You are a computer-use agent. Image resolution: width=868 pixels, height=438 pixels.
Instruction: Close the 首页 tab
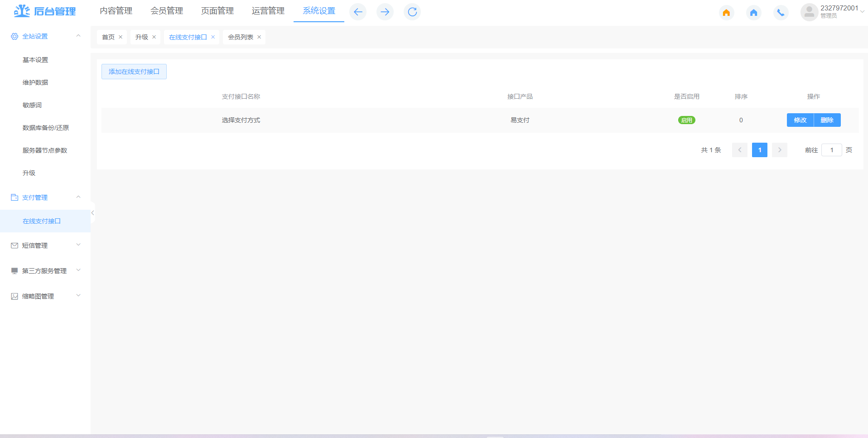point(121,37)
